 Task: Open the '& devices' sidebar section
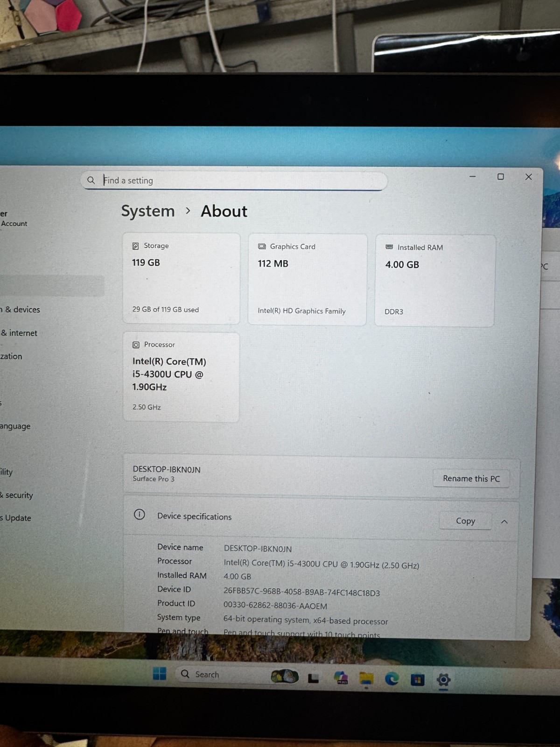tap(20, 310)
